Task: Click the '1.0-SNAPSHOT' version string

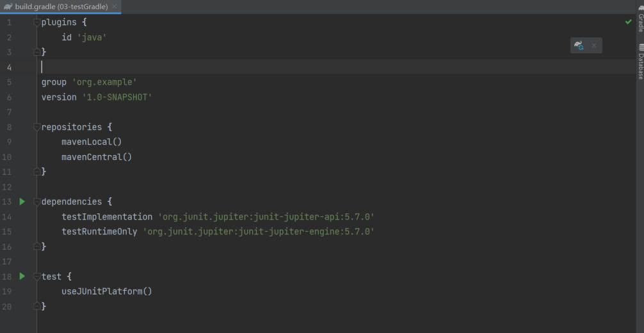Action: (117, 97)
